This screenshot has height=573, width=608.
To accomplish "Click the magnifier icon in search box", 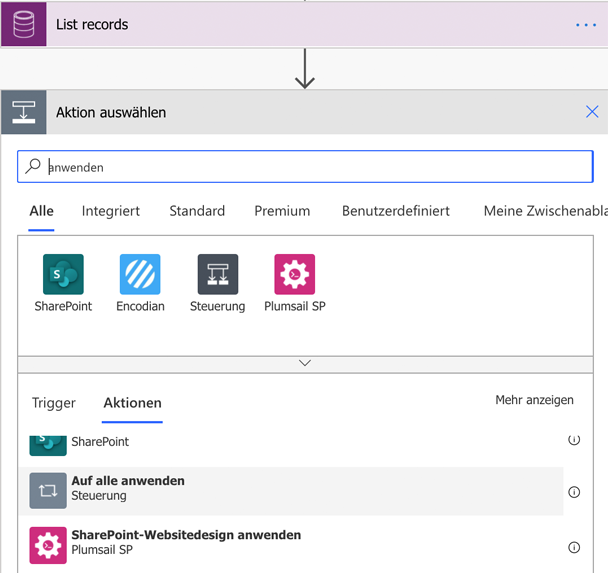I will [x=33, y=166].
